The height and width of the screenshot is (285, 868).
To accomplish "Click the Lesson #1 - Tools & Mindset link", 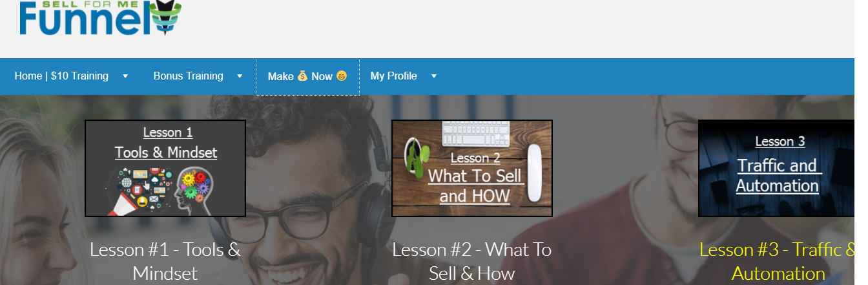I will coord(165,261).
